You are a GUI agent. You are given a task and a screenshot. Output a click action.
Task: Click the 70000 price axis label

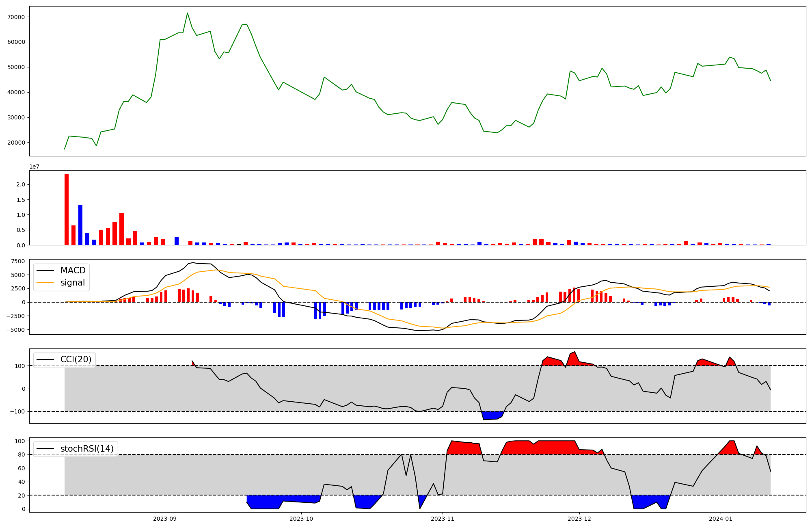(x=16, y=17)
